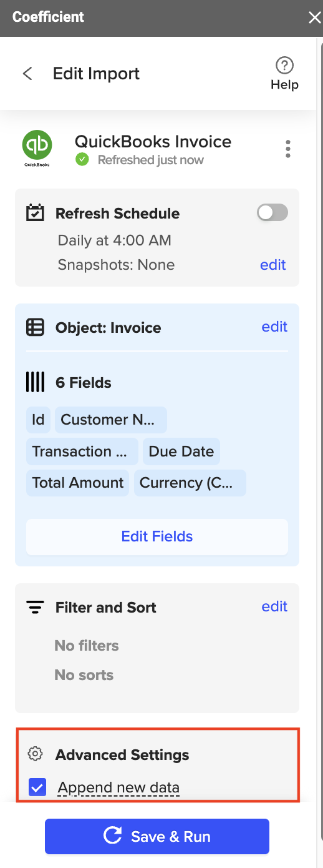
Task: Click the Save & Run button
Action: pos(157,836)
